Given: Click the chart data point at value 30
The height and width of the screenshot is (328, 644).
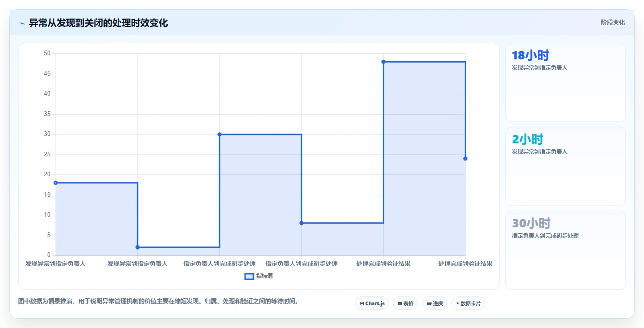Looking at the screenshot, I should tap(220, 135).
